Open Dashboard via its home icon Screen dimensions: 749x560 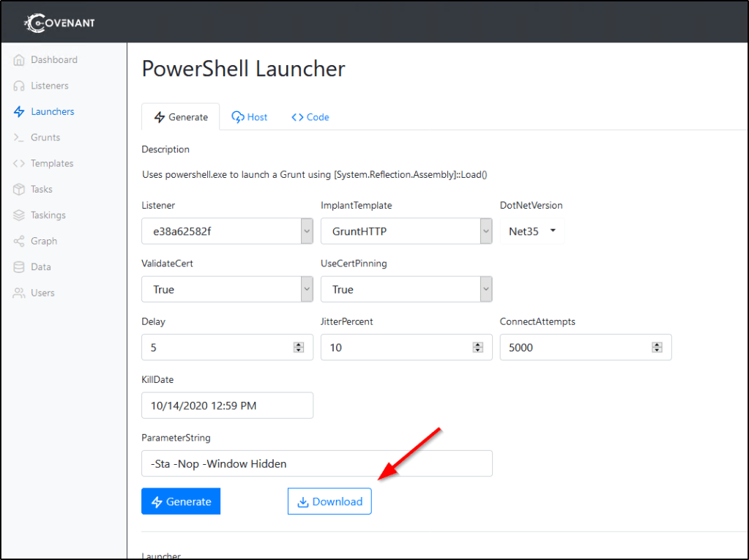19,60
